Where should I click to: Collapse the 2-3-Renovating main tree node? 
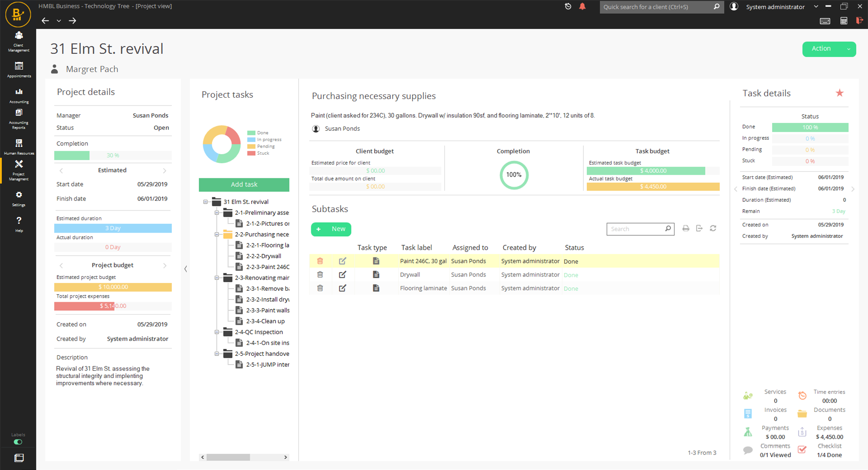(x=217, y=278)
